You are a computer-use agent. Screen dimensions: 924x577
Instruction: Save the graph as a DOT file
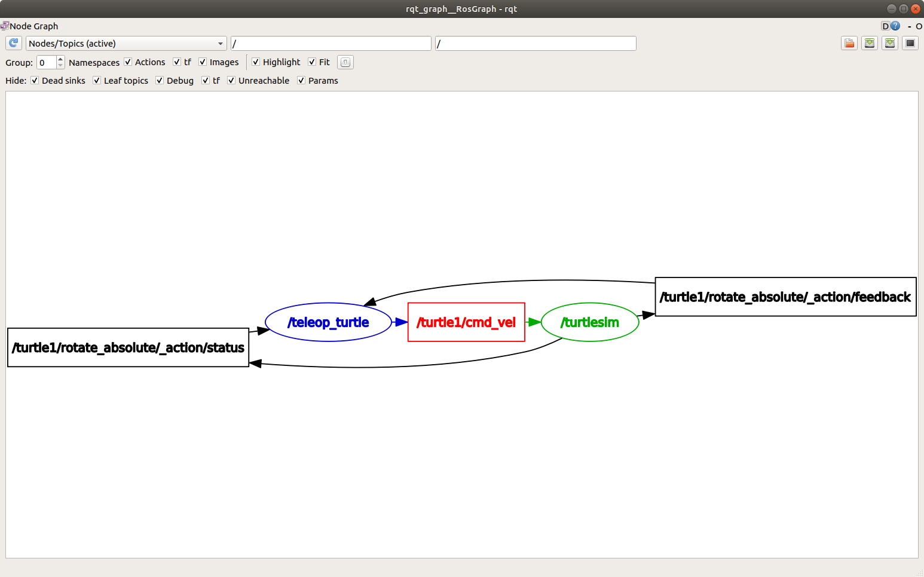tap(870, 43)
